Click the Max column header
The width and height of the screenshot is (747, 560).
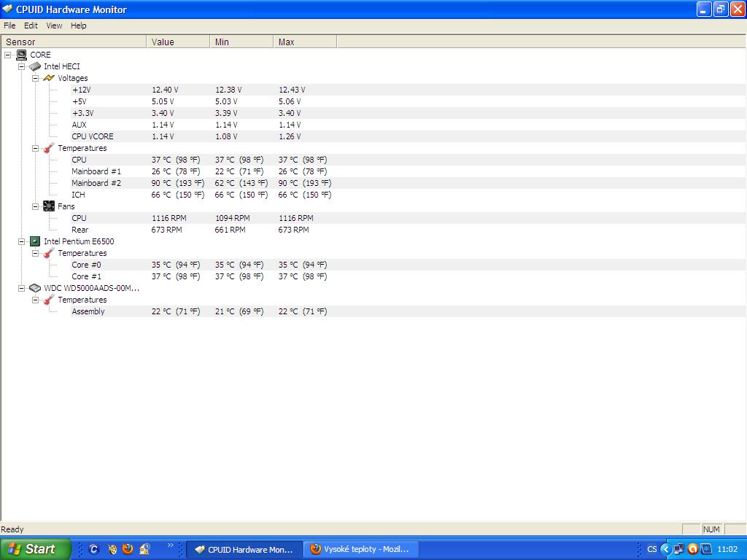point(305,42)
